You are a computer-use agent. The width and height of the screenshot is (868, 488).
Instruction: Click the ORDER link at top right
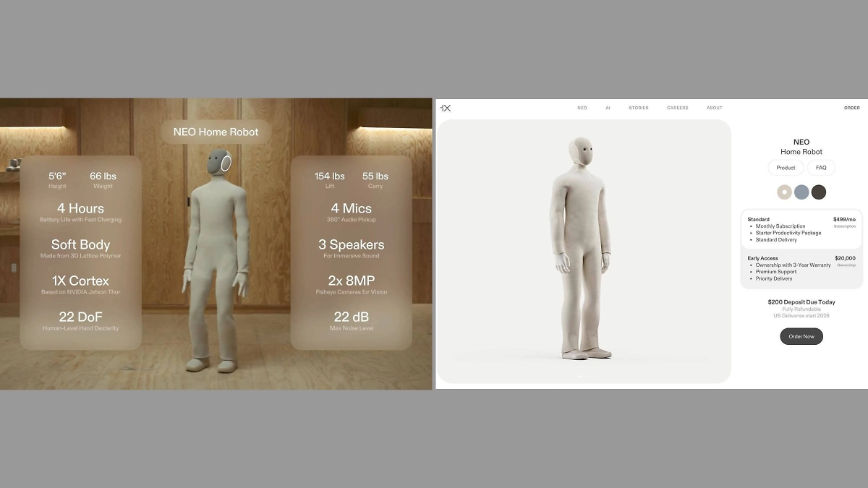click(851, 108)
